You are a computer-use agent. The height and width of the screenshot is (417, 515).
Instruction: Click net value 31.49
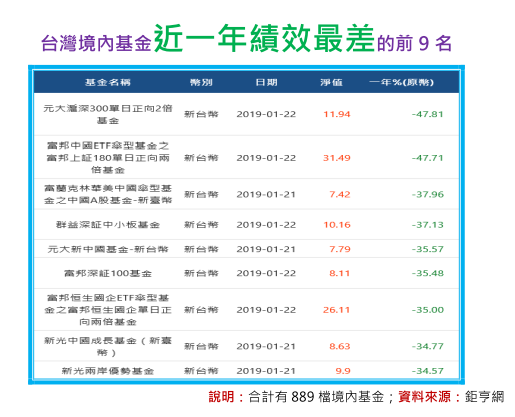point(337,158)
